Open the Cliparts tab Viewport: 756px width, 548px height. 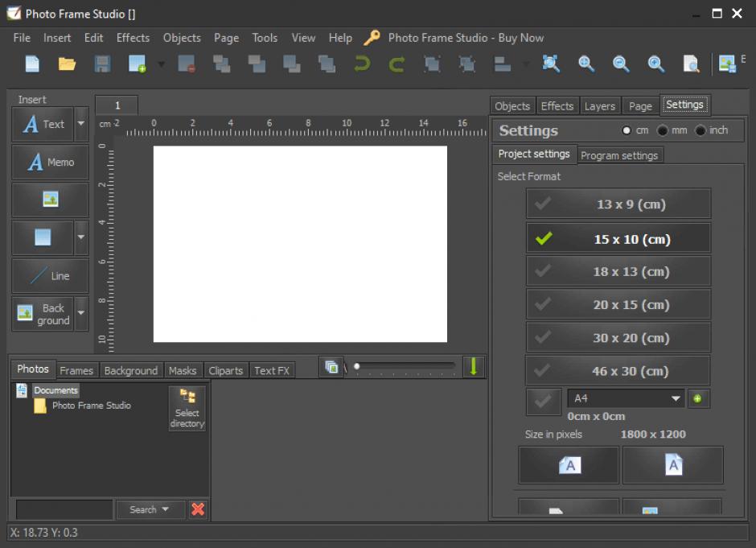(226, 370)
